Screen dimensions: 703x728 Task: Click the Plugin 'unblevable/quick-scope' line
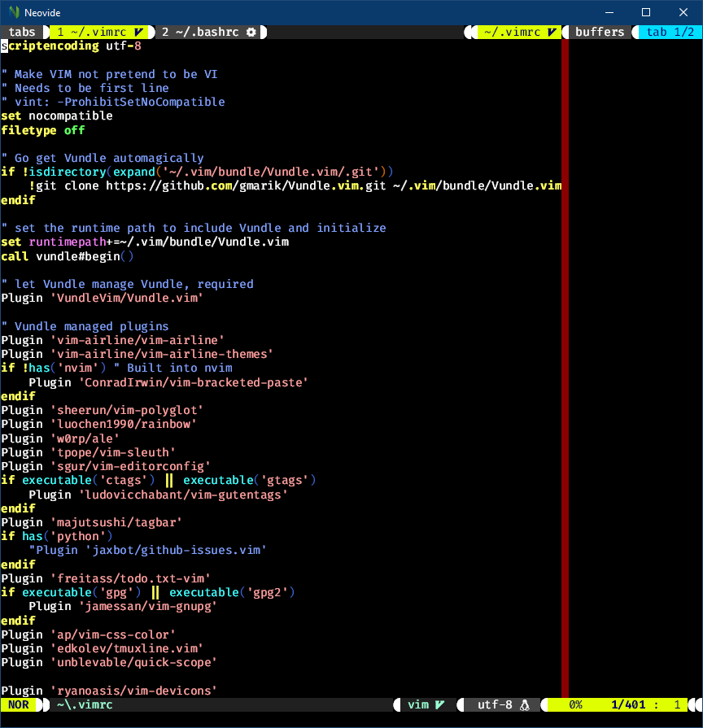click(x=109, y=663)
